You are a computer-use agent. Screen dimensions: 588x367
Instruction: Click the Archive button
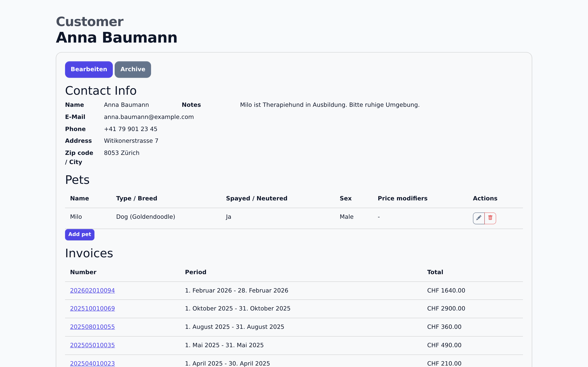(x=133, y=69)
